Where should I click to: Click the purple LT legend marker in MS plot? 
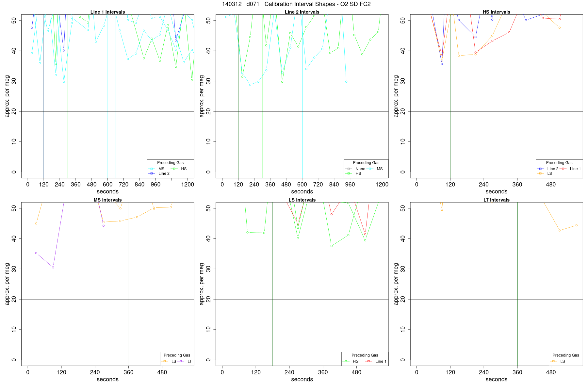click(x=181, y=361)
